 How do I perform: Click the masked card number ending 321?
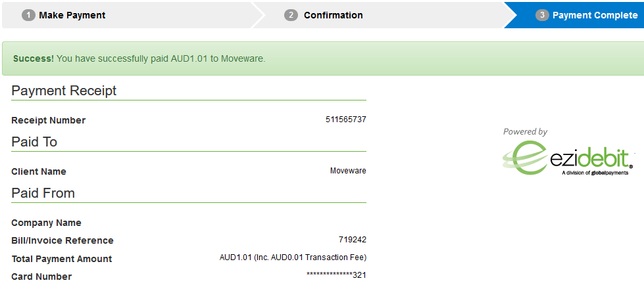coord(336,275)
